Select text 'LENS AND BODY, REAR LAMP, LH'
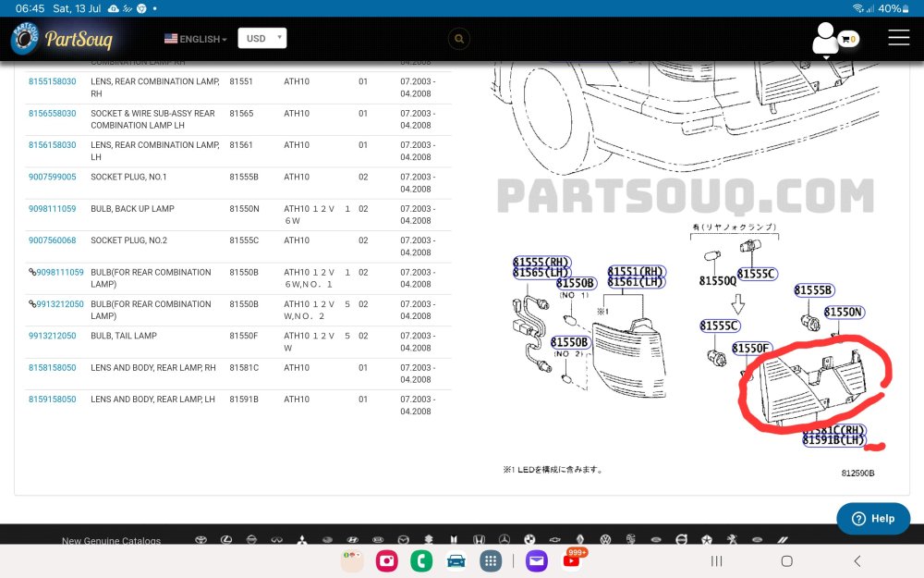 point(152,400)
